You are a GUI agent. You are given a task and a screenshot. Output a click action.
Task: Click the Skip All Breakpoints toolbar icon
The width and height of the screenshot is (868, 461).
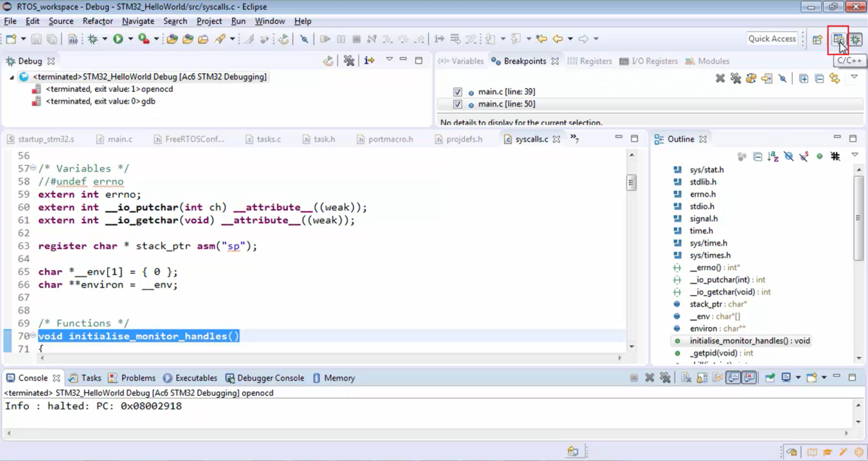click(x=304, y=39)
